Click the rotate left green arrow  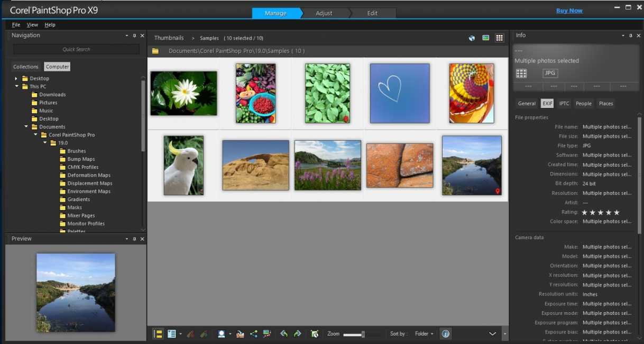tap(284, 334)
